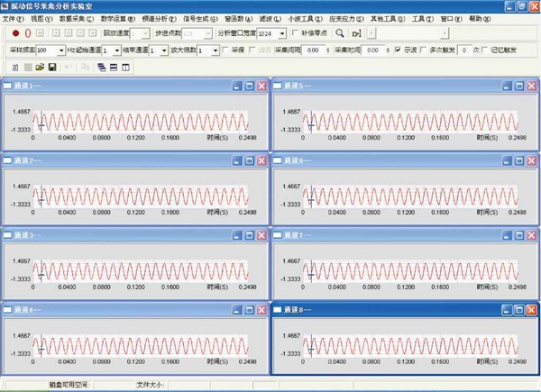Enable the 补偿零点 checkbox

point(297,32)
